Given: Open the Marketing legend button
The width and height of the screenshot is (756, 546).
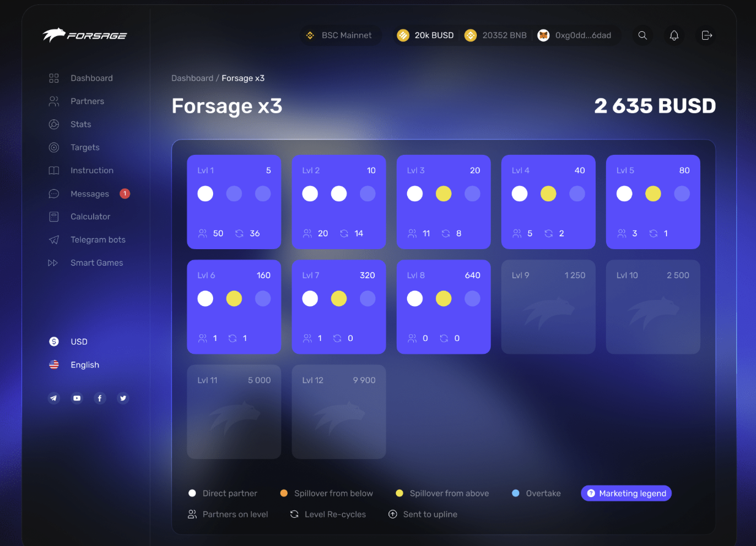Looking at the screenshot, I should [626, 493].
